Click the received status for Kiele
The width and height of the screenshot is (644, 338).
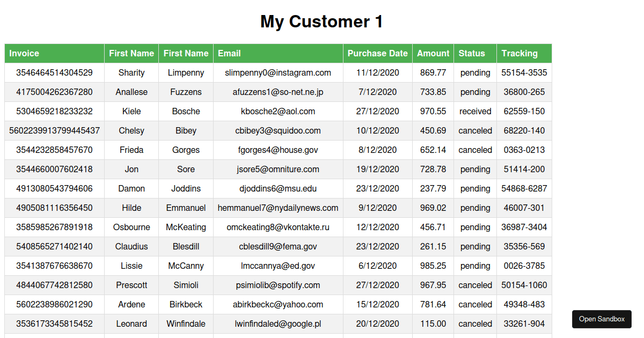(x=475, y=112)
